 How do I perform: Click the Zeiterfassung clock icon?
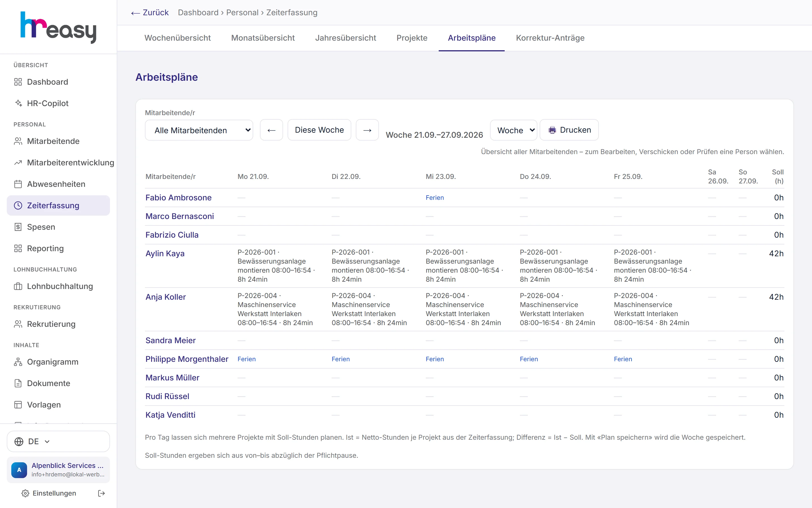(18, 205)
